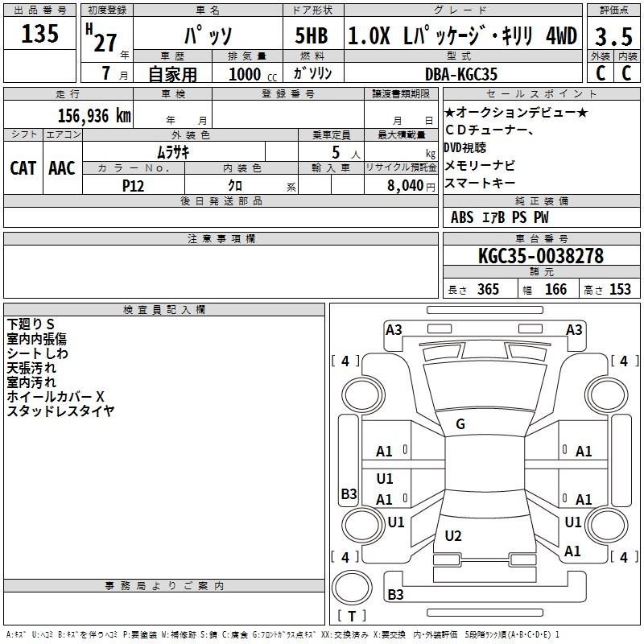Select the recycle deposit 8,040円
The image size is (644, 644).
pyautogui.click(x=411, y=186)
